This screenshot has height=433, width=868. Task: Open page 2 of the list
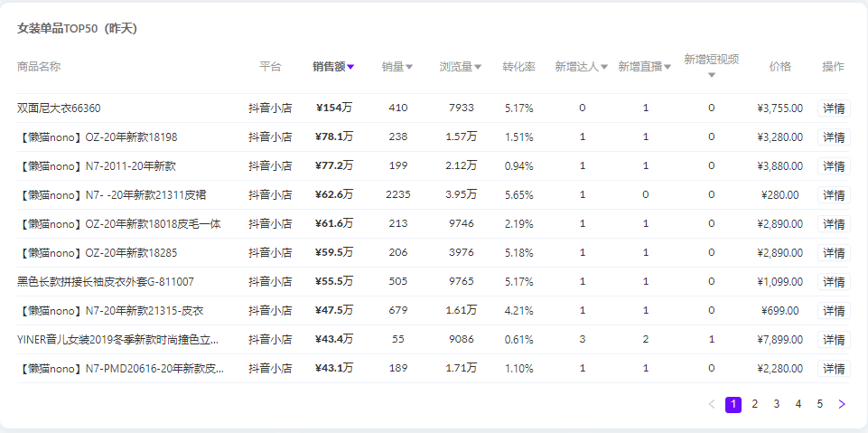click(x=755, y=404)
